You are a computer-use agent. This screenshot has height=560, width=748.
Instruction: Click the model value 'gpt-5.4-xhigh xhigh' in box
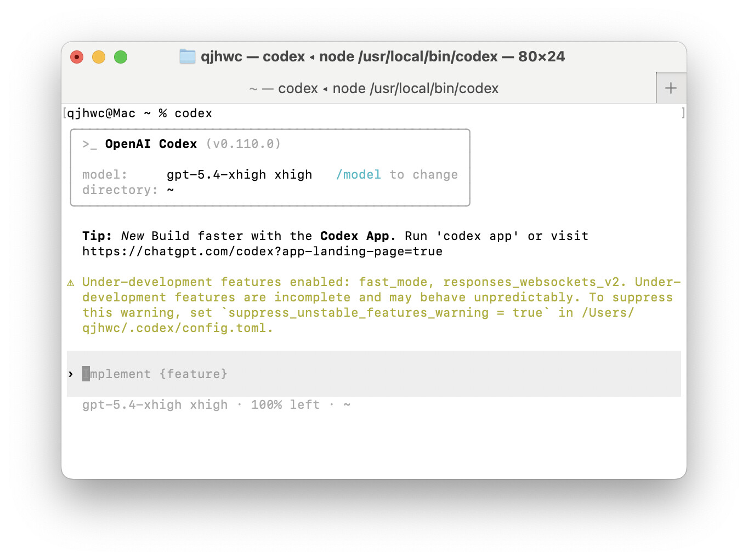tap(239, 175)
